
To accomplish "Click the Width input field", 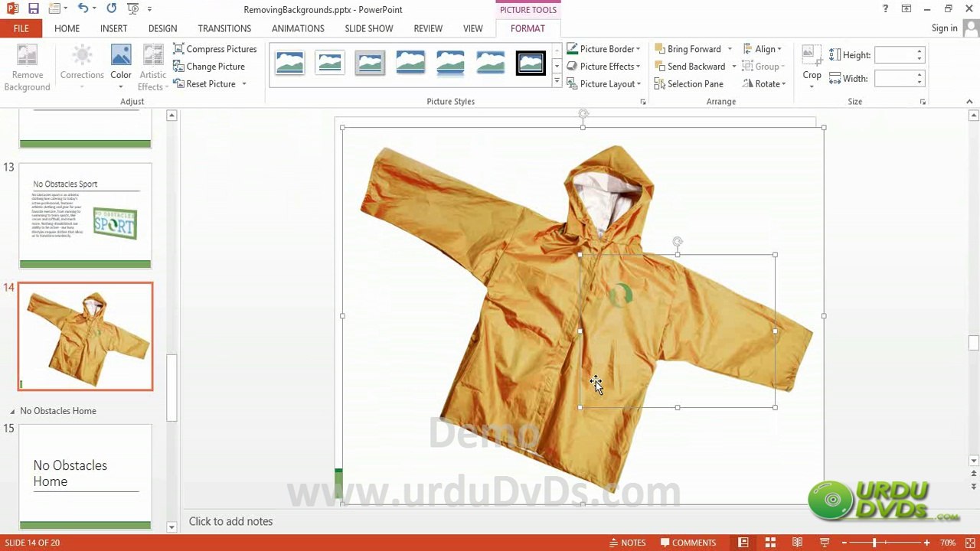I will pyautogui.click(x=895, y=79).
